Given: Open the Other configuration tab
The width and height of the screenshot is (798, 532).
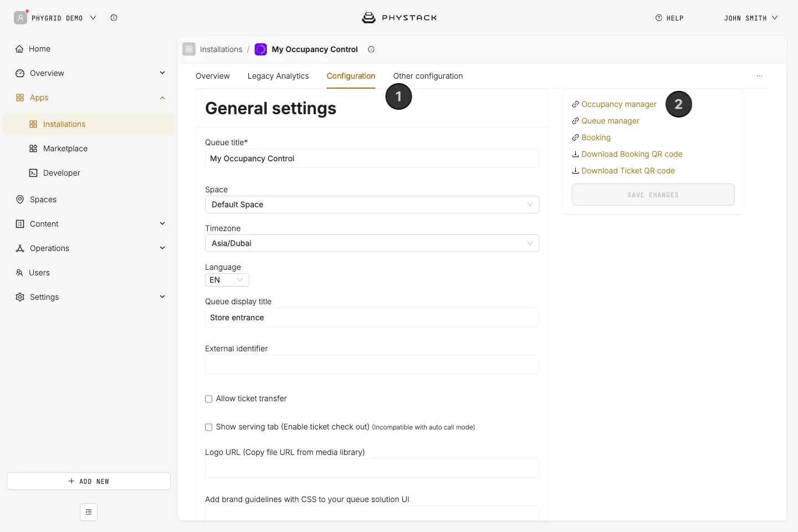Looking at the screenshot, I should pyautogui.click(x=428, y=76).
